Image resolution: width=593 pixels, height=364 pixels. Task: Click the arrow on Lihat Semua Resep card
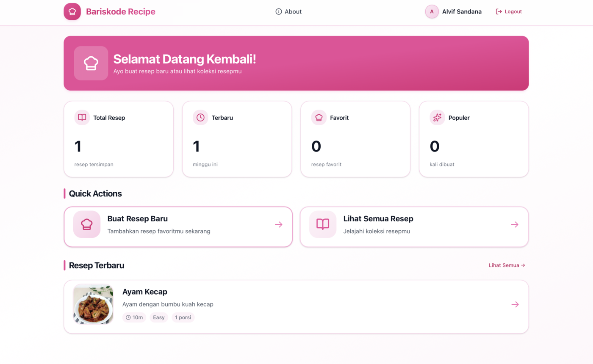515,224
